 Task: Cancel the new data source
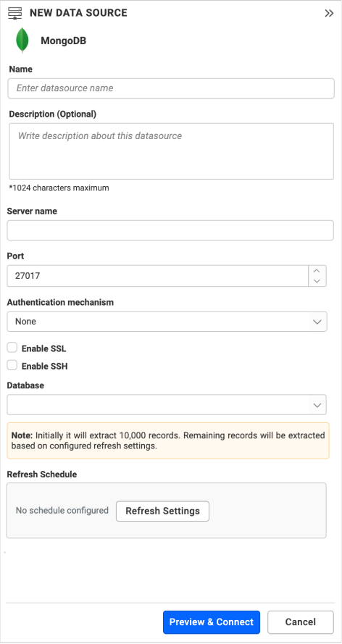coord(301,622)
